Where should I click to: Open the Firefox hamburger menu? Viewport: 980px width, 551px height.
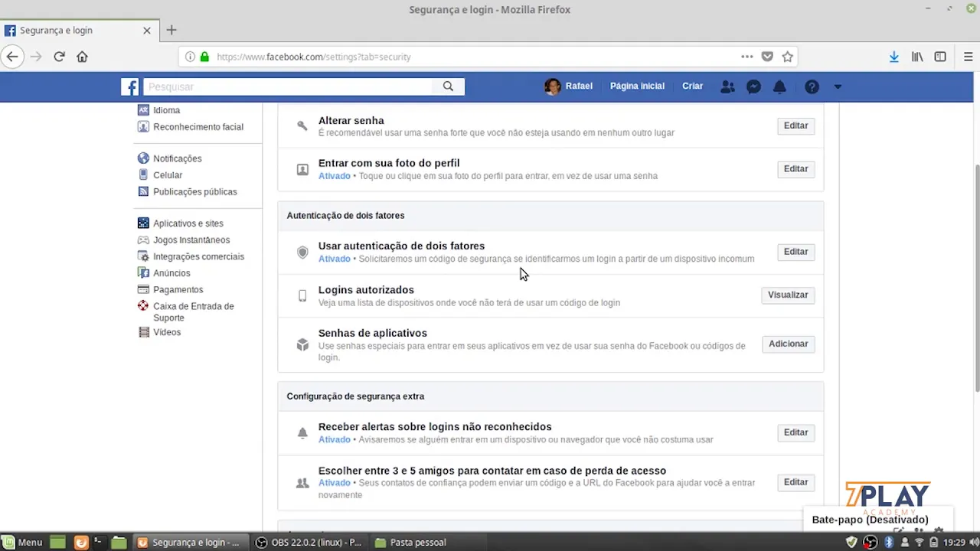(x=968, y=57)
